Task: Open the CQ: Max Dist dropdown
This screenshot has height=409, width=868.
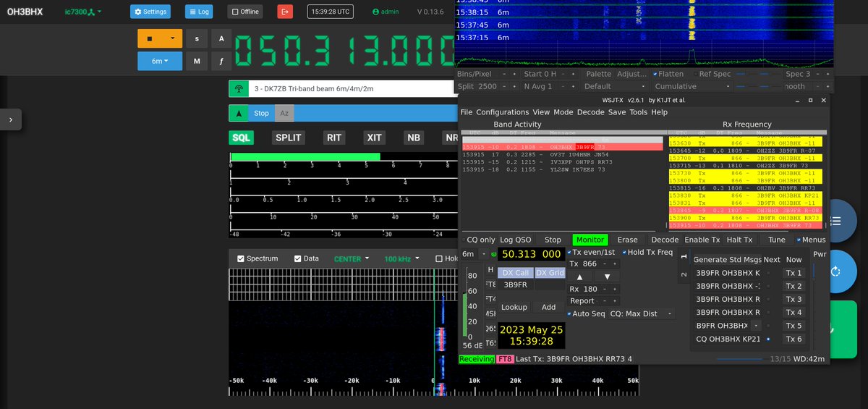Action: [642, 313]
